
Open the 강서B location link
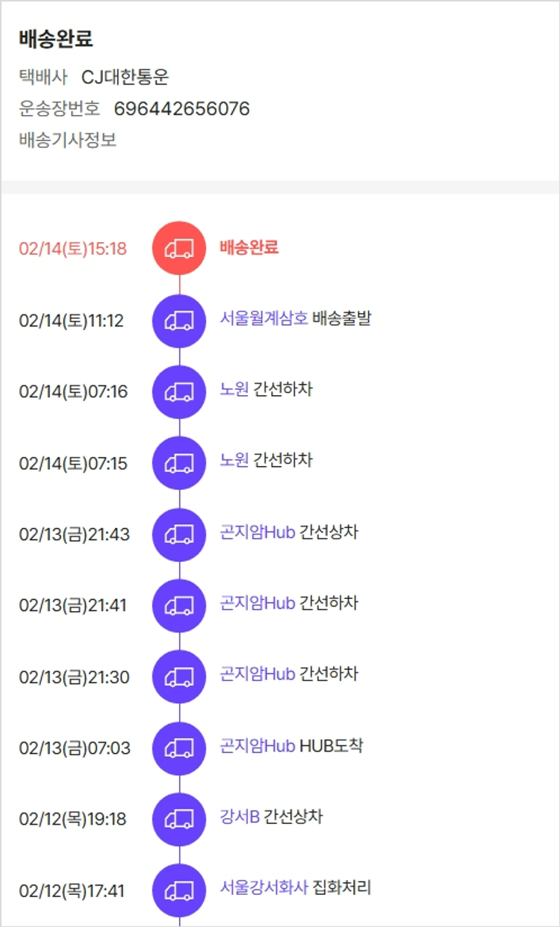[x=240, y=816]
